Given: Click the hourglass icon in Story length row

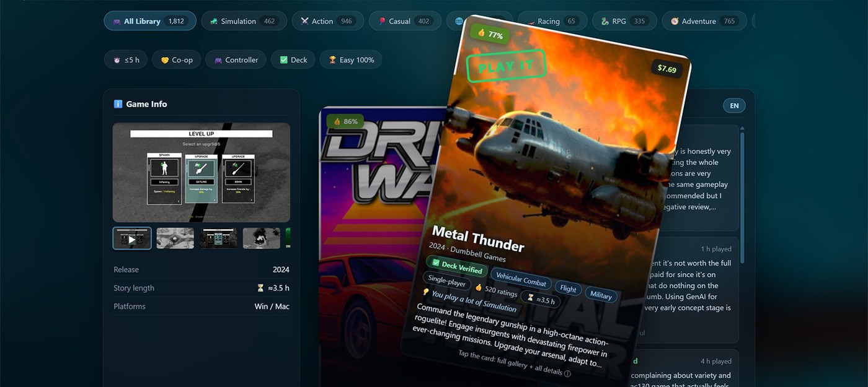Looking at the screenshot, I should click(x=260, y=288).
